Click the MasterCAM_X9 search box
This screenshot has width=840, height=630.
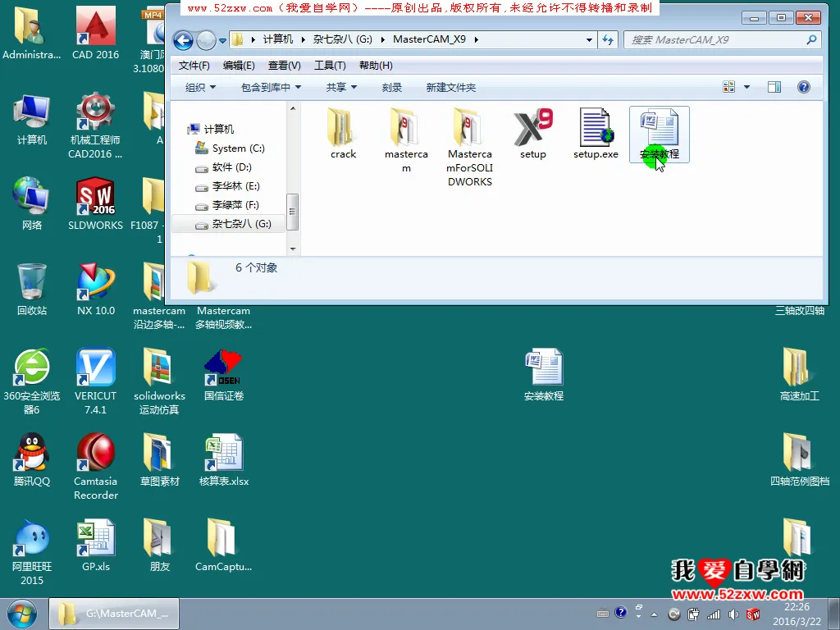[x=714, y=39]
